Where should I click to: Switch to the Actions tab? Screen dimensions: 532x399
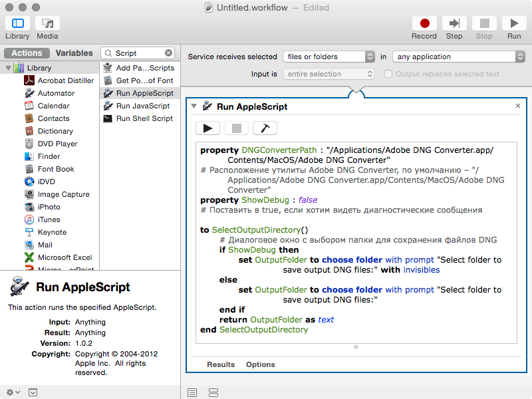coord(27,53)
